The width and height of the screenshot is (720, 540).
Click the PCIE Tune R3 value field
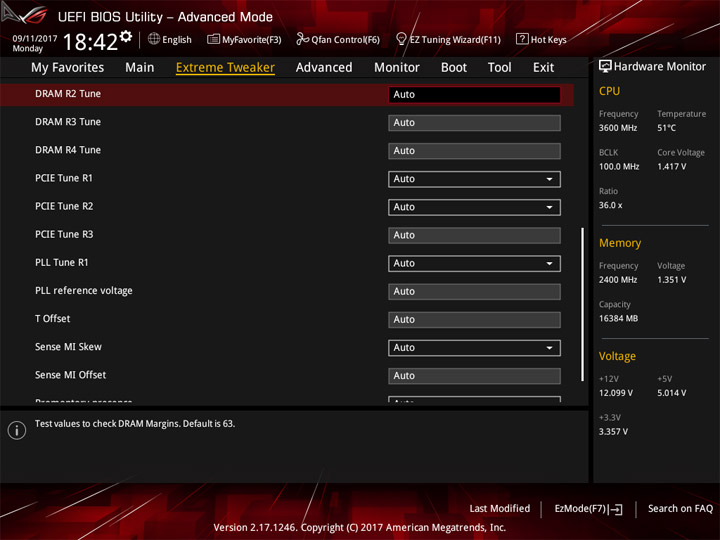pyautogui.click(x=474, y=236)
